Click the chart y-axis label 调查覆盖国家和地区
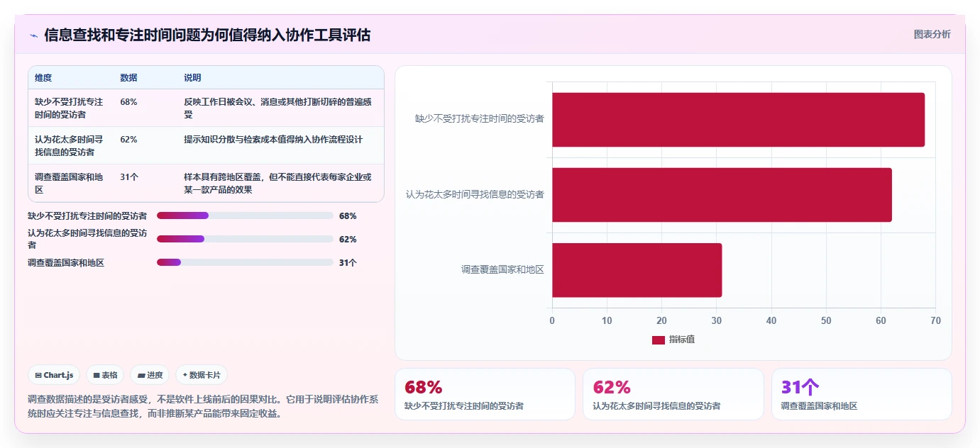980x448 pixels. [x=502, y=270]
